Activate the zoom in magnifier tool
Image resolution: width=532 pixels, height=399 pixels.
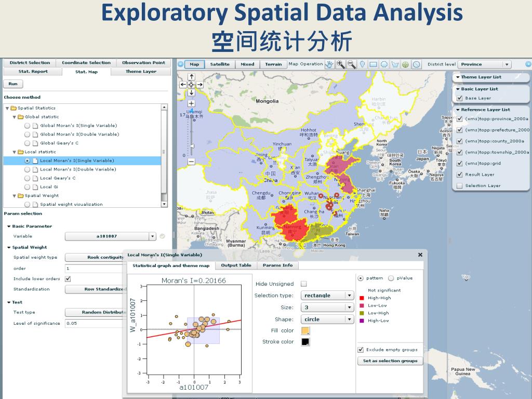coord(340,64)
